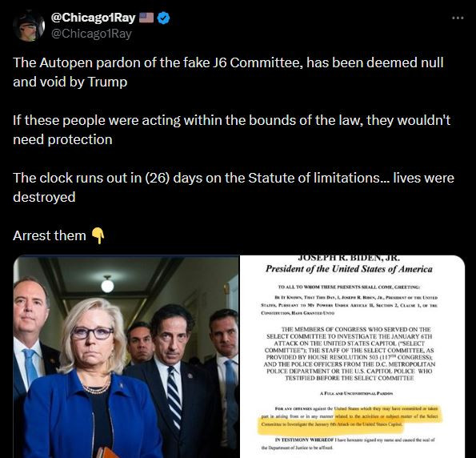
Task: Open the Chicago1Ray profile avatar
Action: coord(29,26)
